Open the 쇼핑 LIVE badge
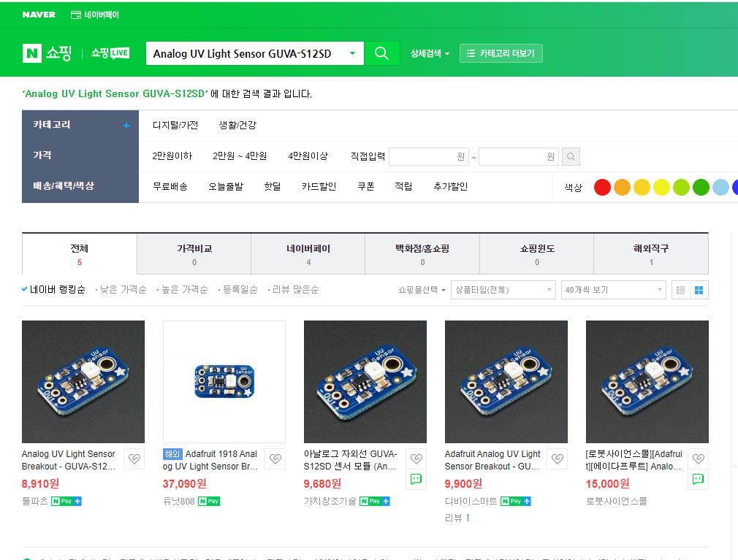Screen dimensions: 738x560 coord(110,53)
